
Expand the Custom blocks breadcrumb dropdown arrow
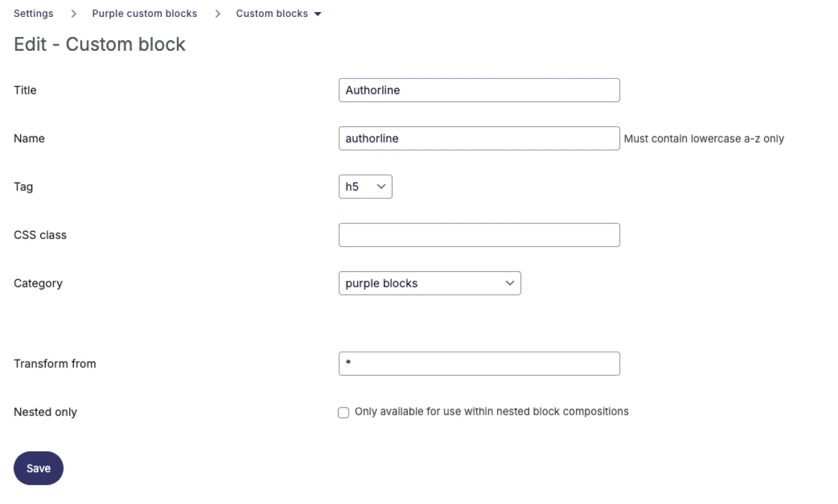coord(318,14)
